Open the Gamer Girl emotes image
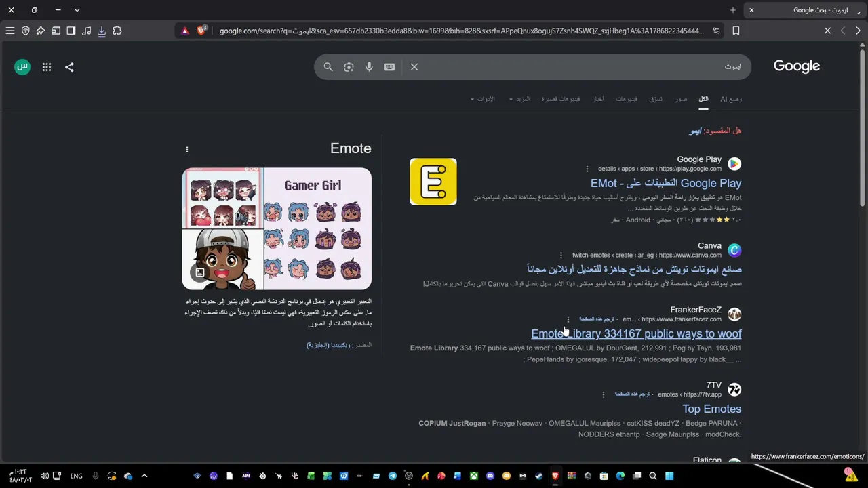 [317, 229]
